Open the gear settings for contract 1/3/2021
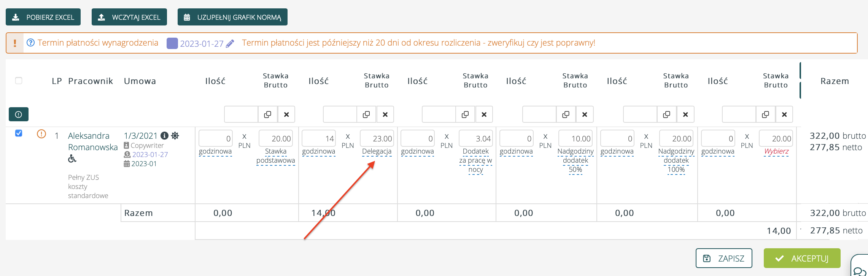The height and width of the screenshot is (276, 868). [175, 136]
